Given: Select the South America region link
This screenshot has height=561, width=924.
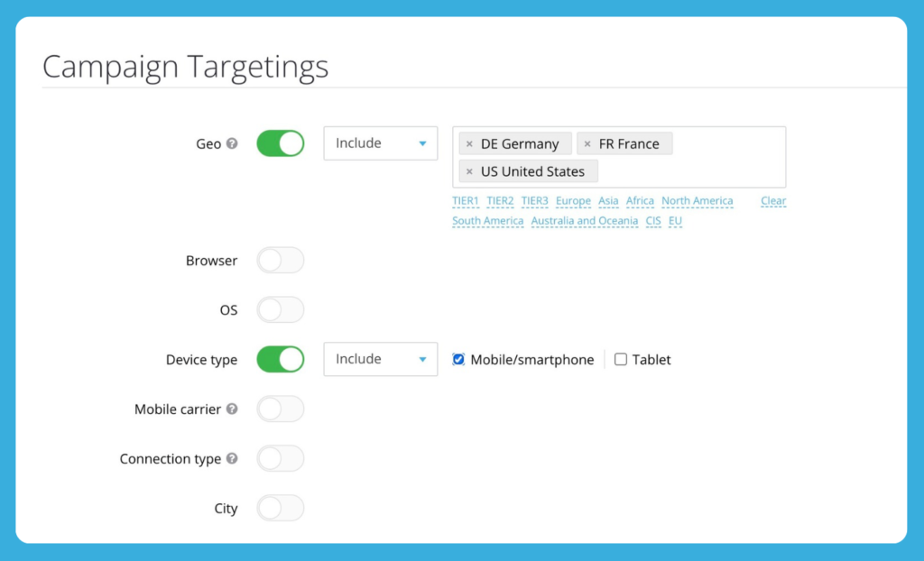Looking at the screenshot, I should (x=487, y=221).
